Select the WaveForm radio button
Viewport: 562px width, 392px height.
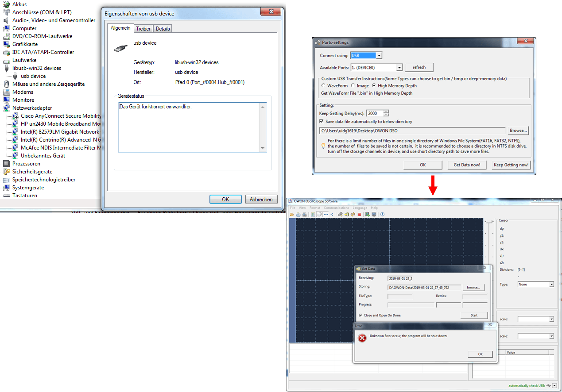(x=324, y=86)
